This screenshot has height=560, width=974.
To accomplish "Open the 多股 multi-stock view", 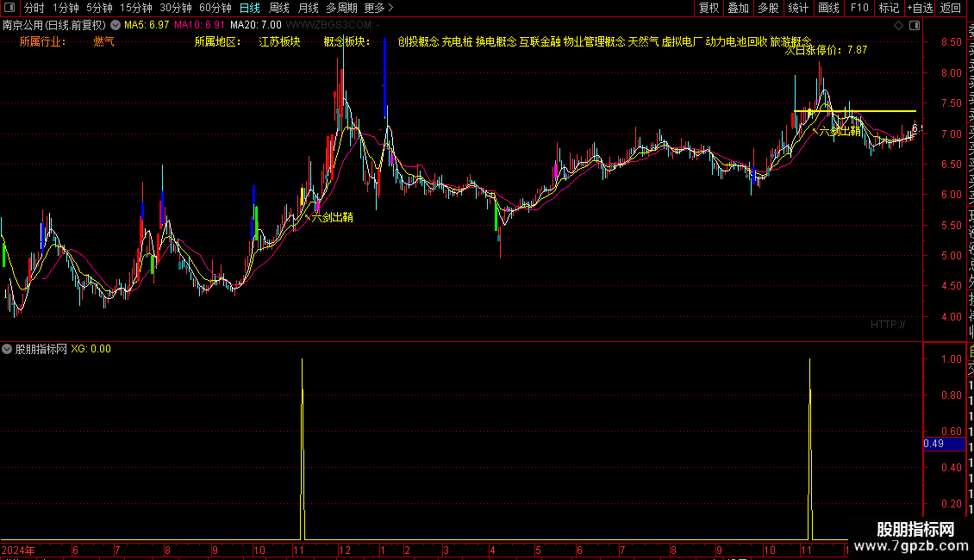I will click(768, 8).
